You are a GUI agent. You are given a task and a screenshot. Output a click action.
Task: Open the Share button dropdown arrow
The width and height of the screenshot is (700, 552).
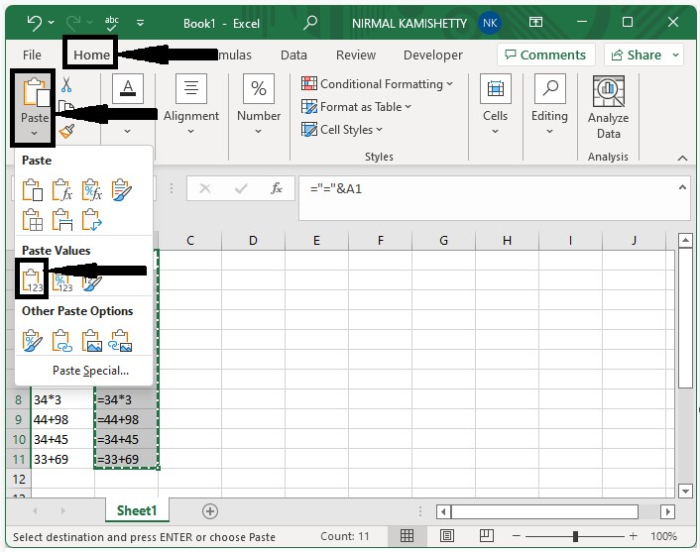point(675,55)
